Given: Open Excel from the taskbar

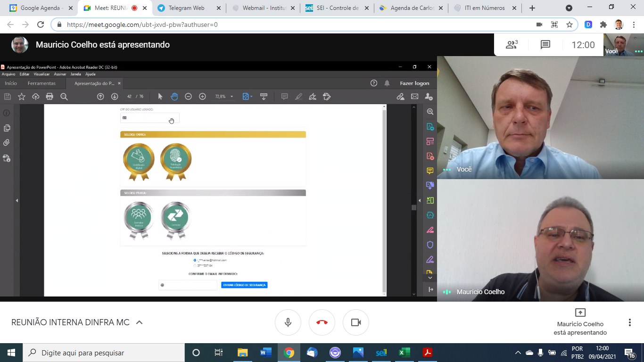Looking at the screenshot, I should click(x=404, y=353).
